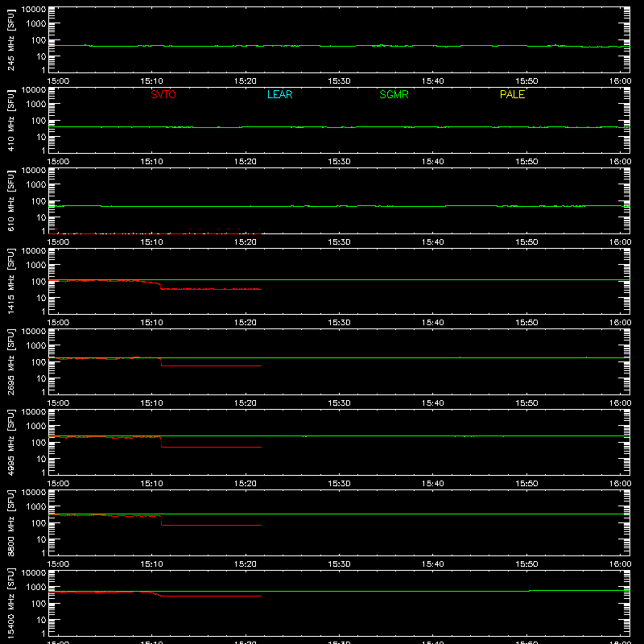Click 15:30 time label under 245 MHz plot
This screenshot has width=644, height=644.
[x=339, y=81]
